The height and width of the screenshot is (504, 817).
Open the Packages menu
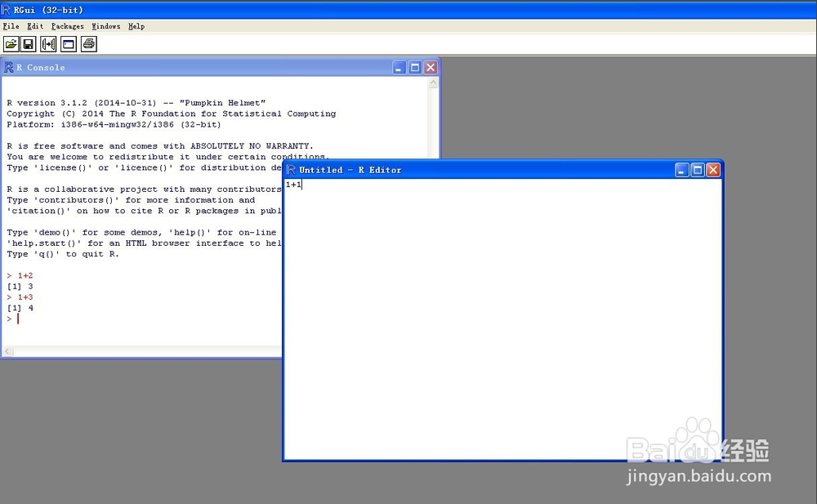click(67, 26)
